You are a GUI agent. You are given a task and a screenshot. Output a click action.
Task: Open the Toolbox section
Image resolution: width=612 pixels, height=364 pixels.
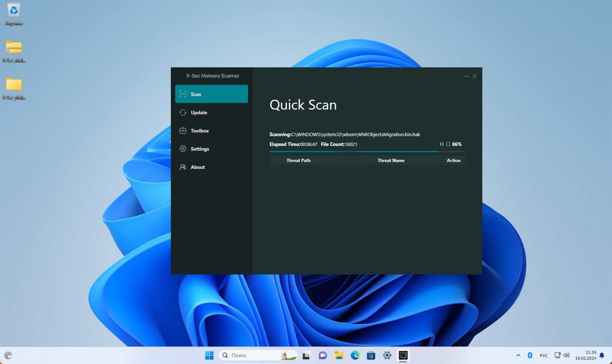211,131
